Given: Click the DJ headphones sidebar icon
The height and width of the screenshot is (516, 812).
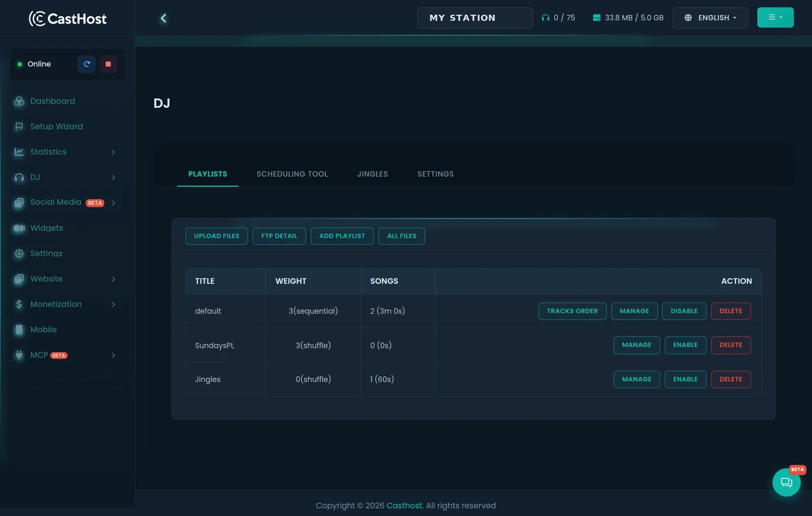Looking at the screenshot, I should point(19,177).
